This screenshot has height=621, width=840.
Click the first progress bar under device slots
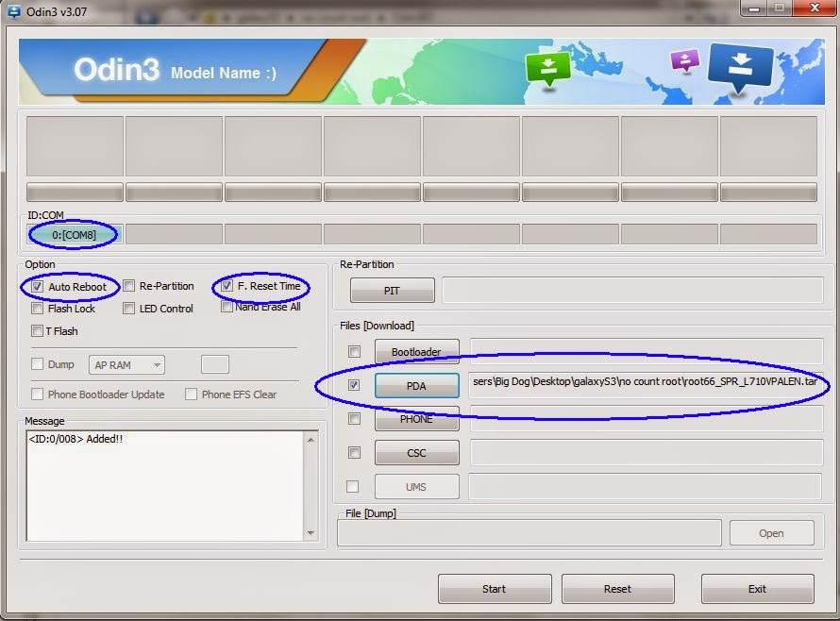click(75, 193)
